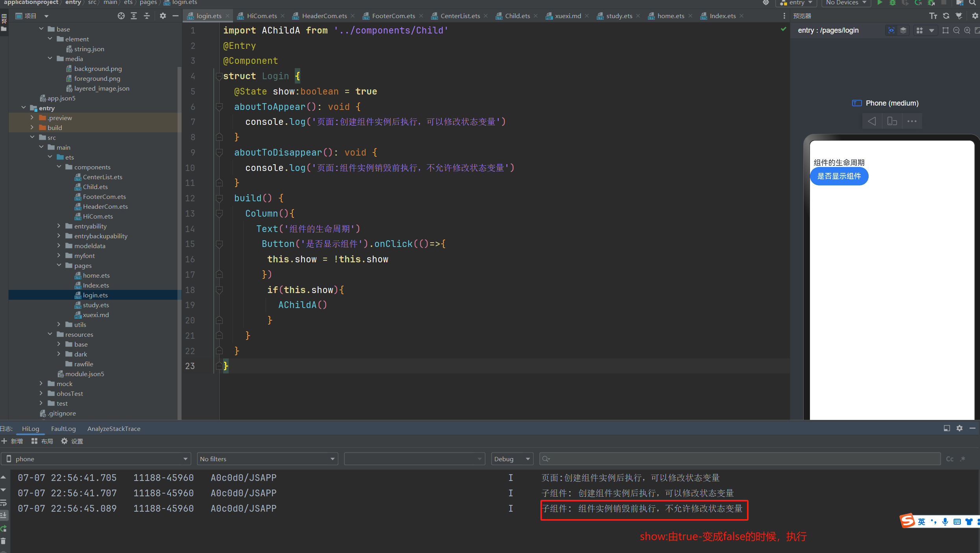Toggle scroll-to-end in log panel
This screenshot has height=553, width=980.
pos(4,515)
